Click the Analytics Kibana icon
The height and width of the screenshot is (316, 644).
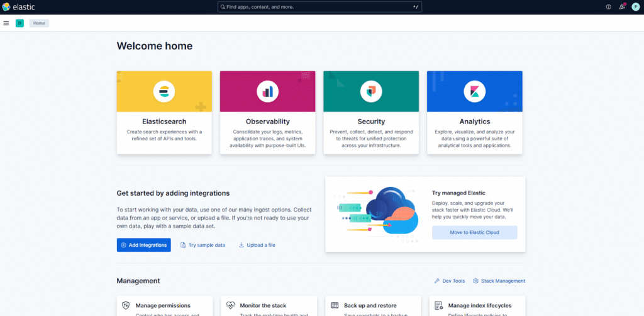[x=474, y=92]
